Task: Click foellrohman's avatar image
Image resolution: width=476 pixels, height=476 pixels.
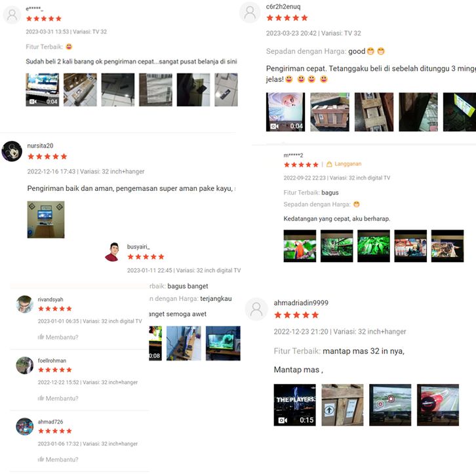Action: (25, 365)
